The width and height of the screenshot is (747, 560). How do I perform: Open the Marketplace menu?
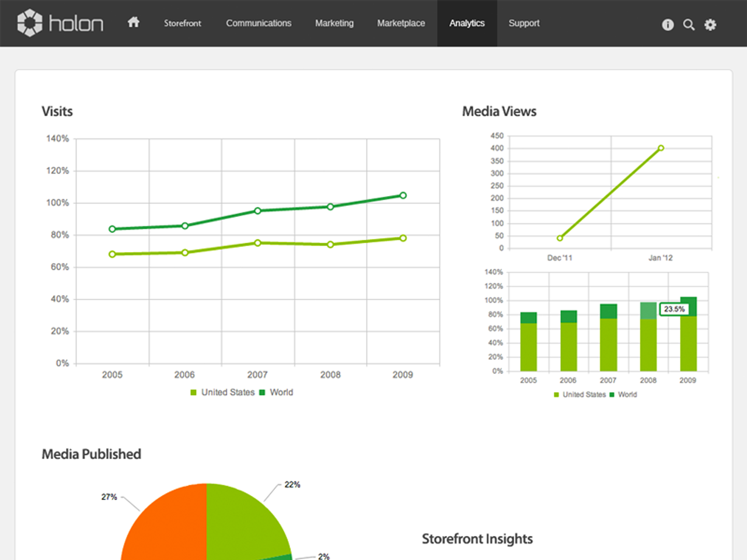[x=401, y=23]
